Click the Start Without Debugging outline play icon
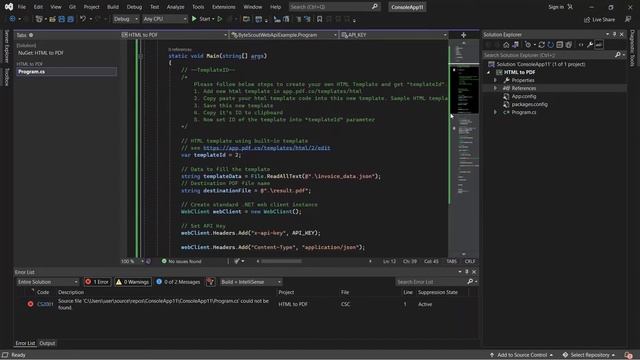Screen dimensions: 640x360 click(220, 19)
